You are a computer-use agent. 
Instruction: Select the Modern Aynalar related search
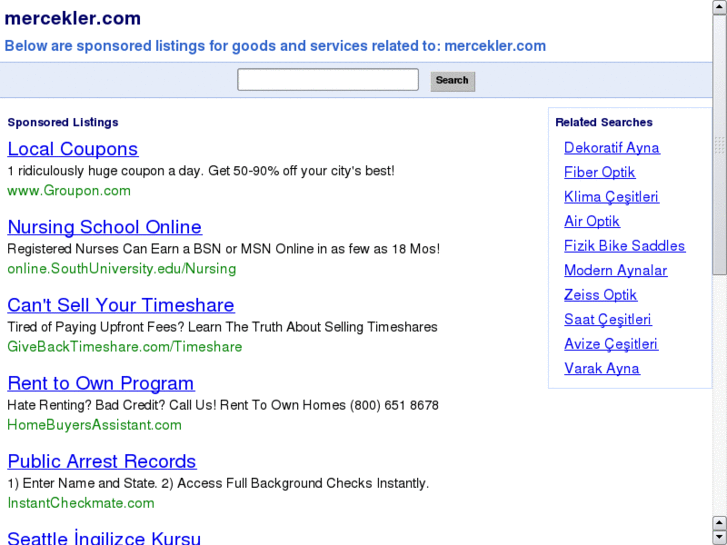click(616, 270)
